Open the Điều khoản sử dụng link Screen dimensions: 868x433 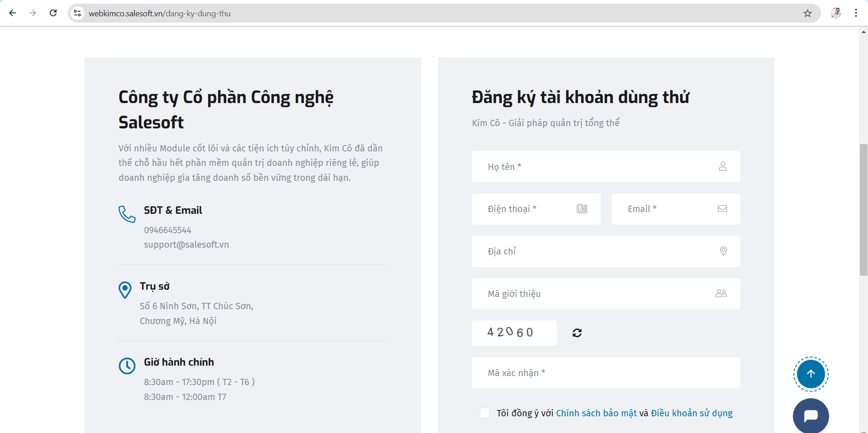pos(692,413)
